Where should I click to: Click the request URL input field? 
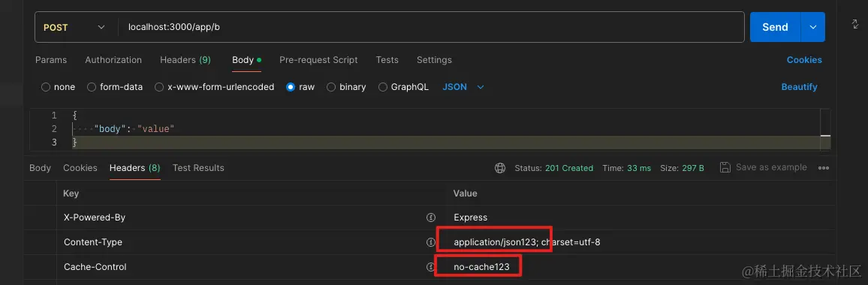pos(431,27)
